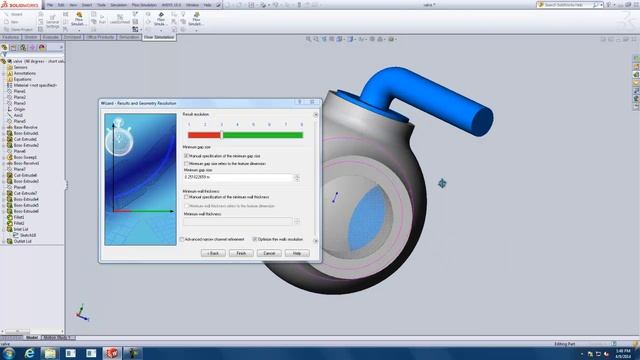Click the Finish button in the wizard
The width and height of the screenshot is (640, 360).
[241, 253]
